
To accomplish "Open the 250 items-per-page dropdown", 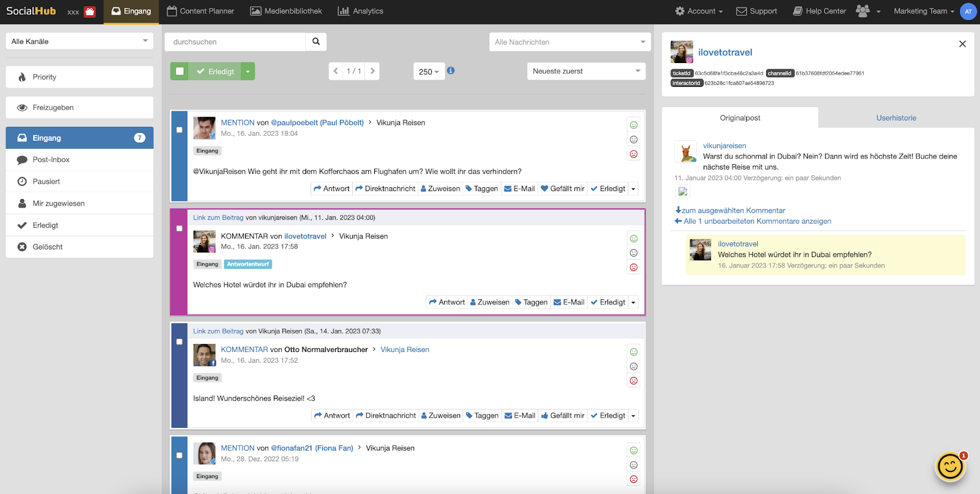I will [x=429, y=72].
